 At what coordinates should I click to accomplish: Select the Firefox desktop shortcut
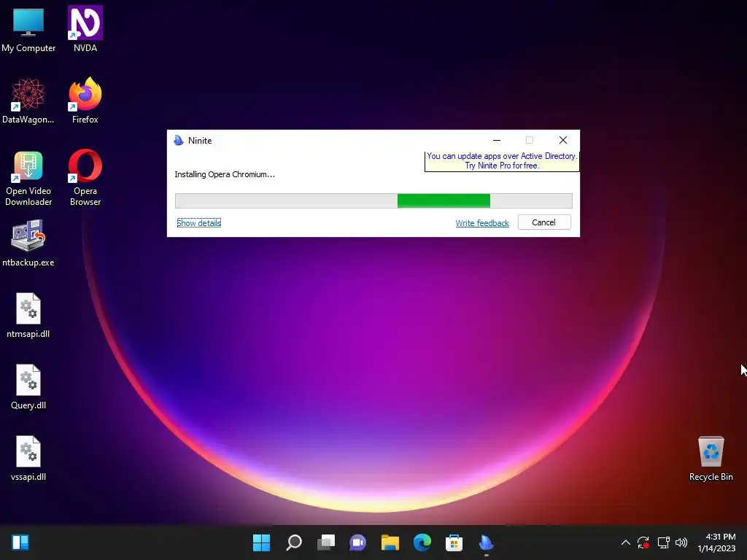(85, 101)
